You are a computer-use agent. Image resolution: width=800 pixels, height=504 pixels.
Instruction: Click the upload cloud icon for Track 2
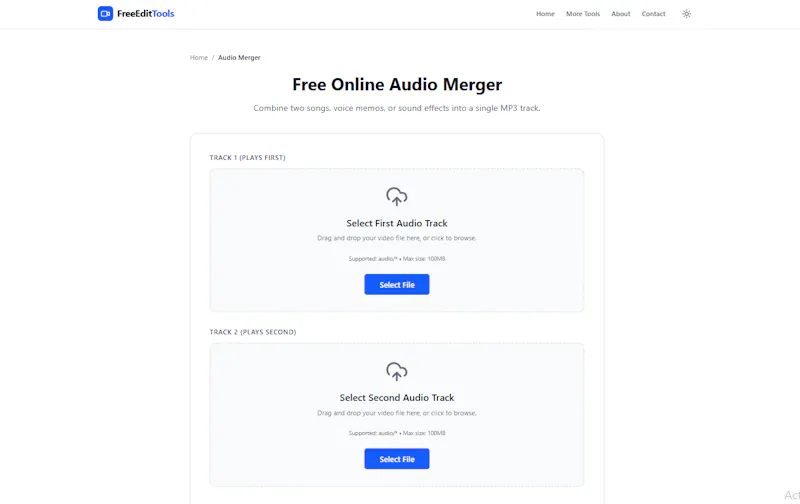396,371
